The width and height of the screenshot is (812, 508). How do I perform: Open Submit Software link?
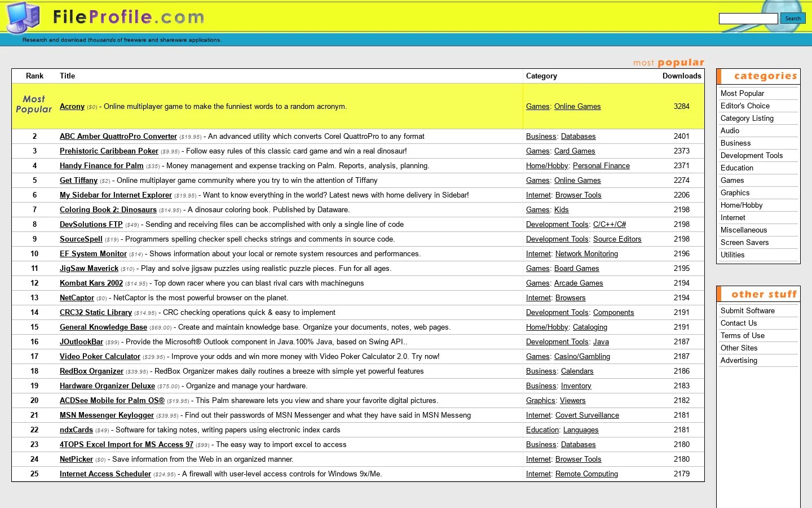748,311
